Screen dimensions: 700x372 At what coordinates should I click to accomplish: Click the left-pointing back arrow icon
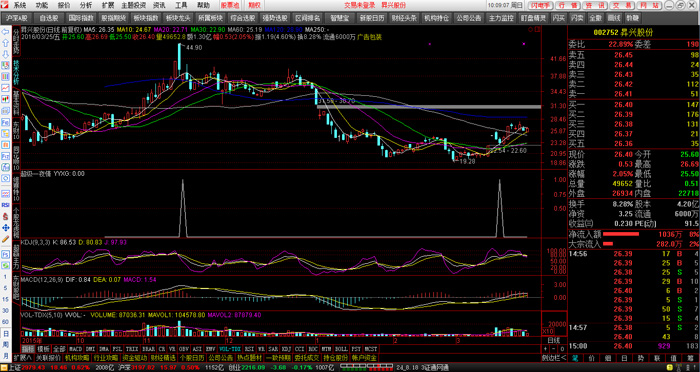point(6,32)
